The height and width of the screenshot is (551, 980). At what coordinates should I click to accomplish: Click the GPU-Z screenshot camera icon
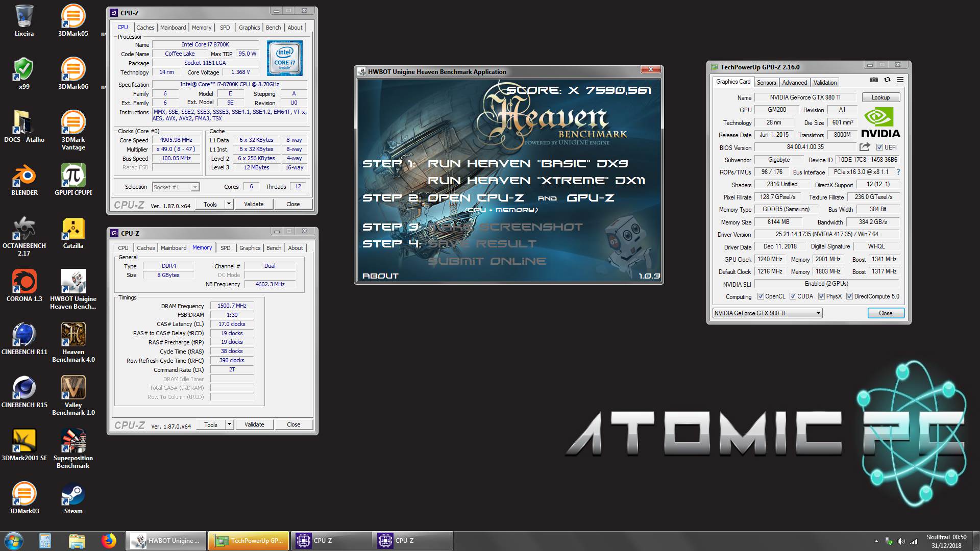(874, 80)
